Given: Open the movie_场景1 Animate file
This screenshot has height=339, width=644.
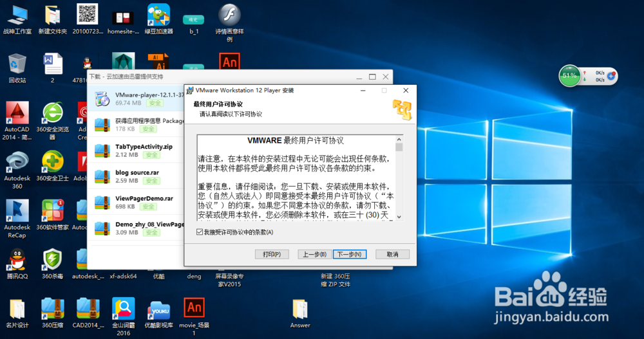Looking at the screenshot, I should (194, 316).
